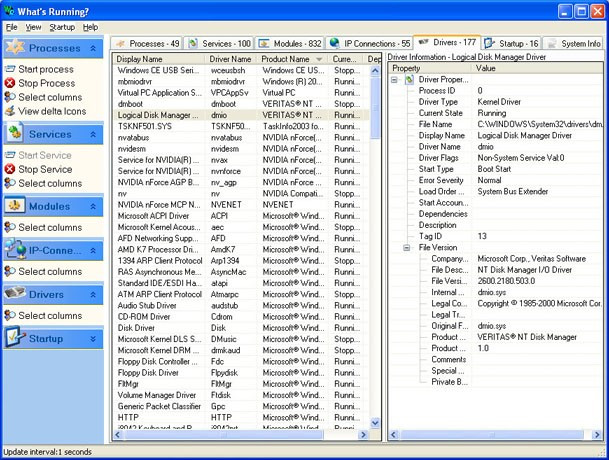
Task: Click driver list scroll up arrow
Action: point(375,71)
